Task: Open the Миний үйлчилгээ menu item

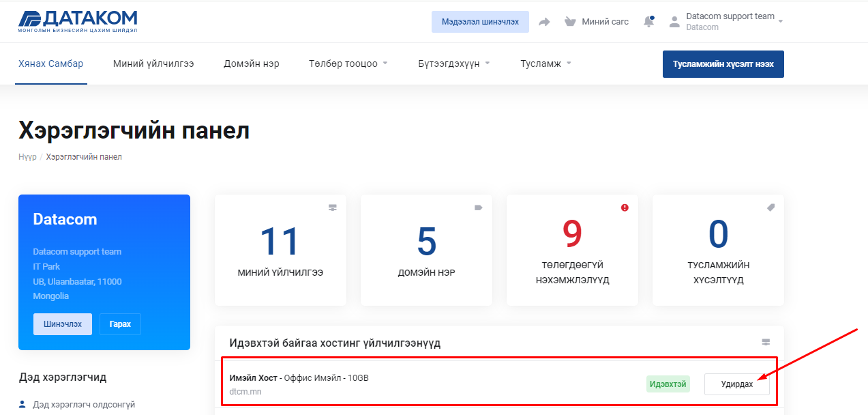Action: (153, 63)
